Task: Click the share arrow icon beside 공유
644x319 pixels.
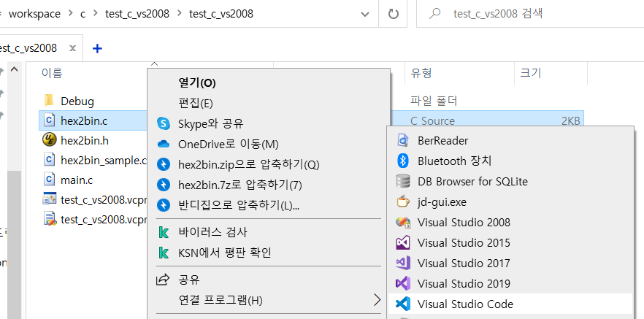Action: [163, 280]
